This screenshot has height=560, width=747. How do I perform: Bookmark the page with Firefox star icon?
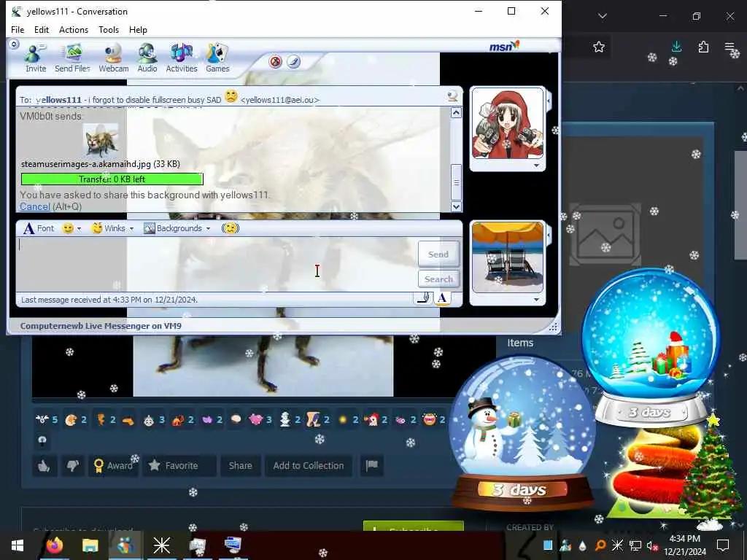click(599, 47)
